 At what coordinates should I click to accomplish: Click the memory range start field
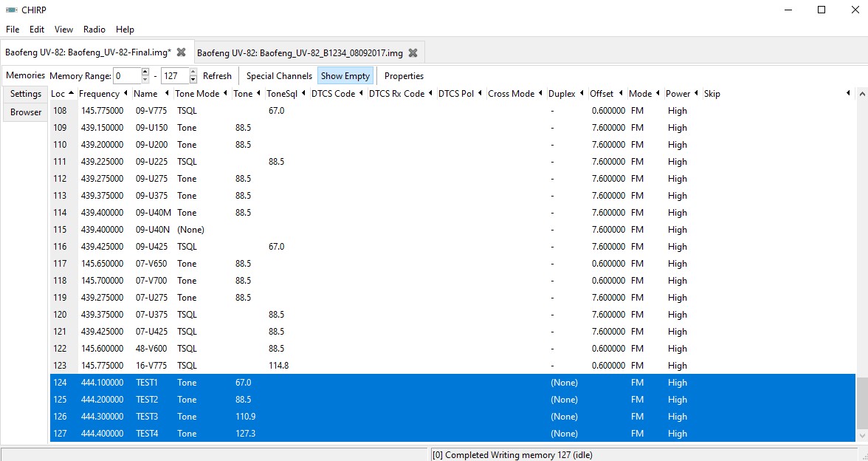tap(127, 76)
